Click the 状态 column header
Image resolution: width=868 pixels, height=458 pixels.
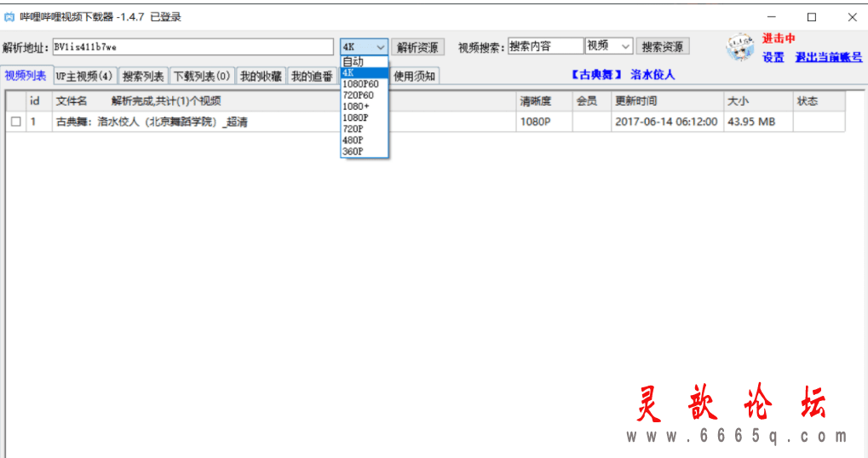coord(819,101)
